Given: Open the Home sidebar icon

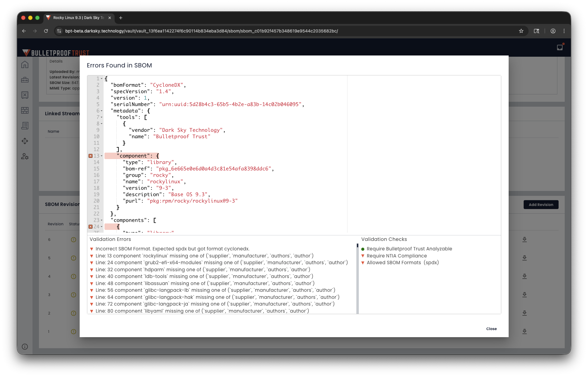Looking at the screenshot, I should coord(25,64).
